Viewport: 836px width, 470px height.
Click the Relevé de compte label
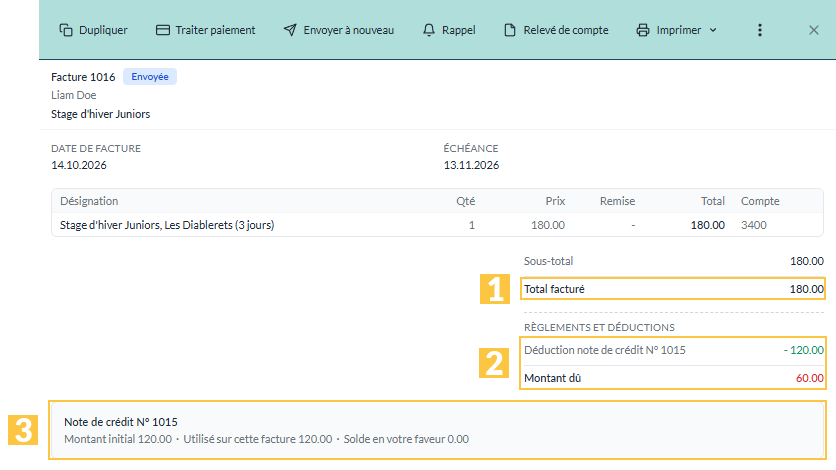(x=566, y=30)
